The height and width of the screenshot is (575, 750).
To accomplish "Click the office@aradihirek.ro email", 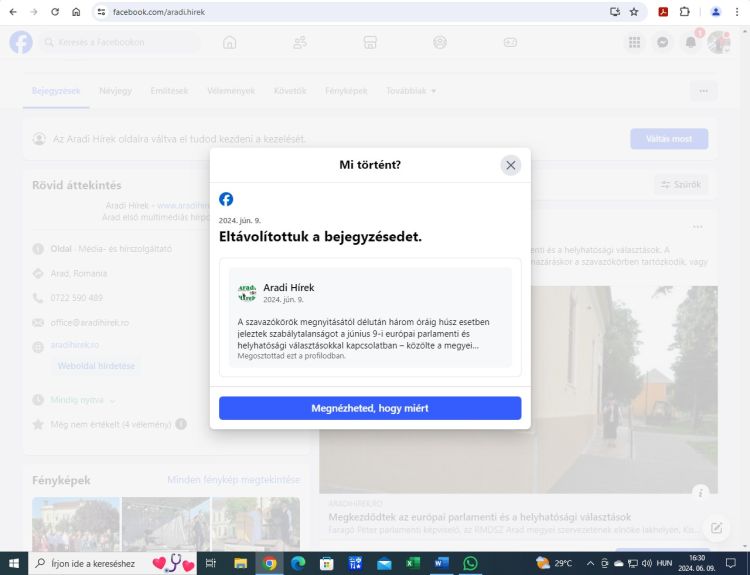I will point(89,323).
